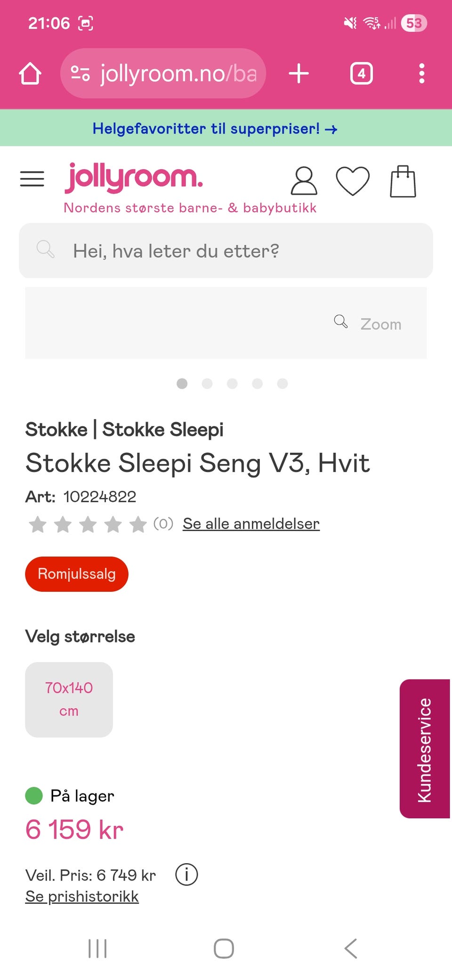Open the hamburger navigation menu

pos(32,179)
